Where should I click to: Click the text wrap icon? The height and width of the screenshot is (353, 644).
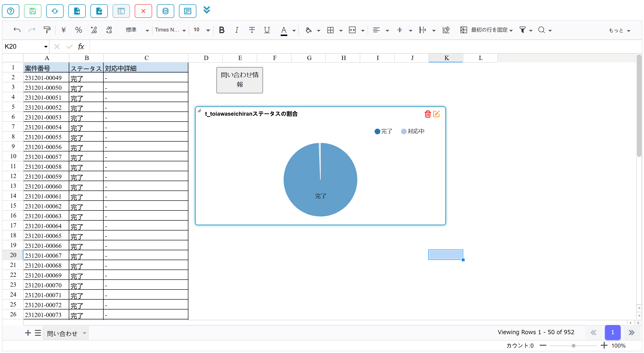point(422,30)
